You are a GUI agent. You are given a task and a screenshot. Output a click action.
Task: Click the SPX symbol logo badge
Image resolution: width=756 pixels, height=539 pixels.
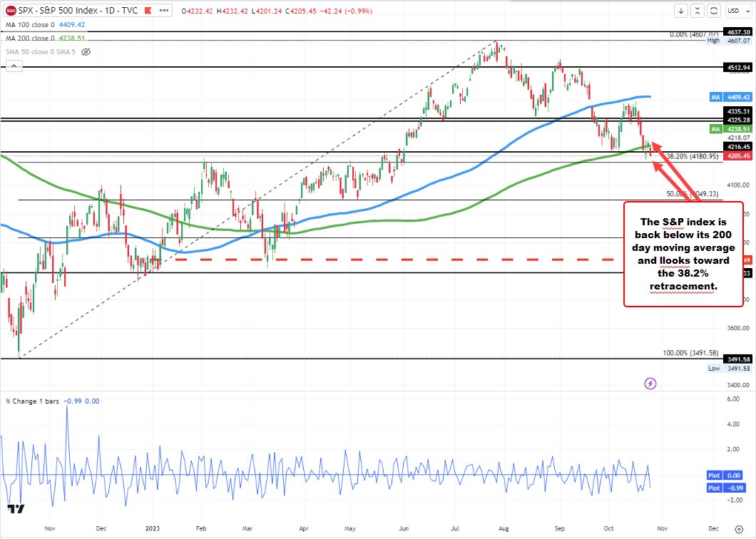(x=10, y=11)
